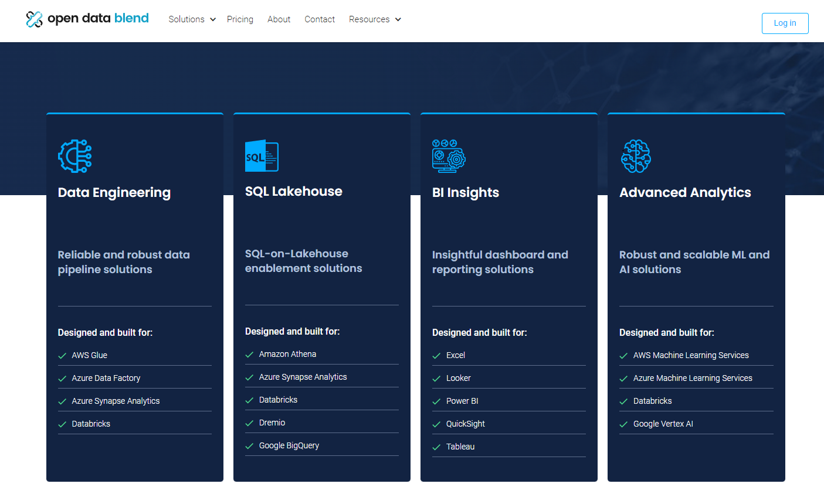824x504 pixels.
Task: Click checkmark icon beside Power BI
Action: [436, 401]
